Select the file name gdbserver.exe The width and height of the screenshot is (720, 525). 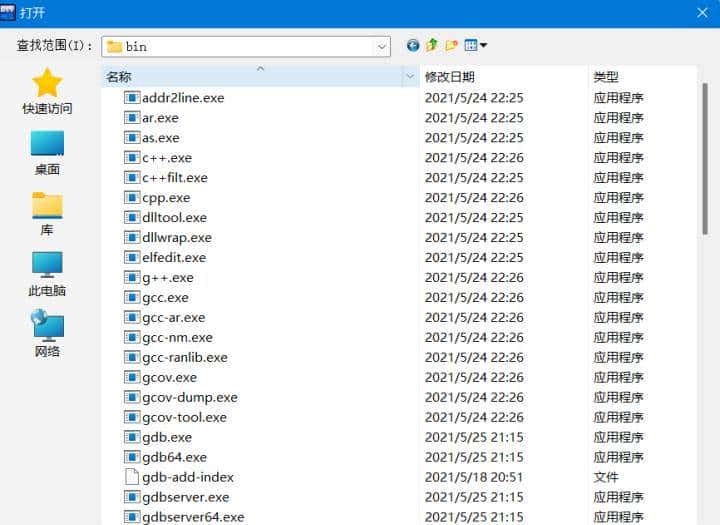coord(186,497)
